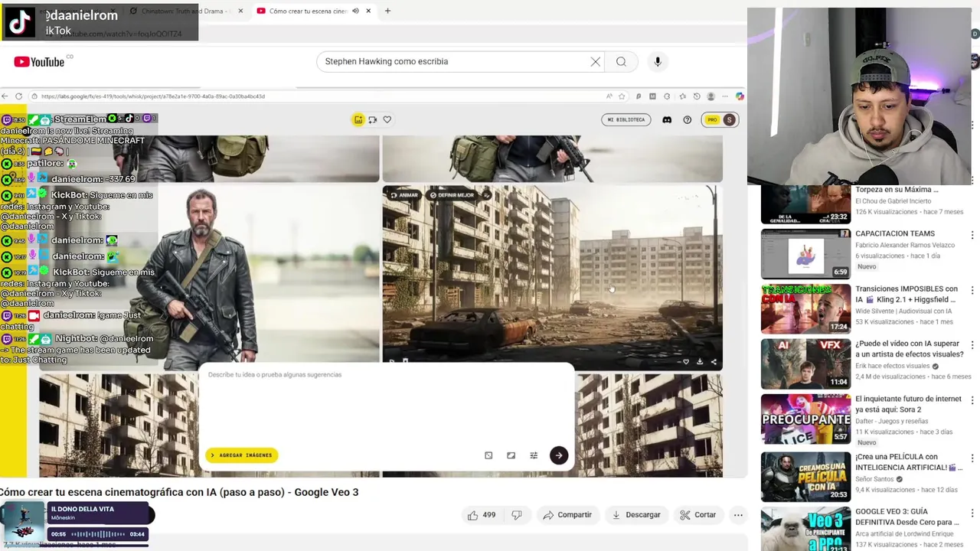The image size is (980, 551).
Task: Start voice search with the microphone icon
Action: click(x=657, y=62)
